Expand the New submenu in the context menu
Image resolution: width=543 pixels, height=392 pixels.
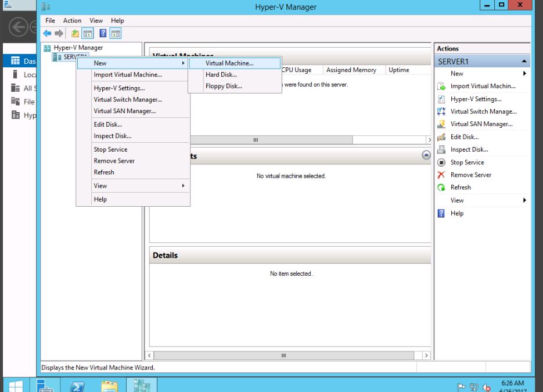click(x=133, y=63)
